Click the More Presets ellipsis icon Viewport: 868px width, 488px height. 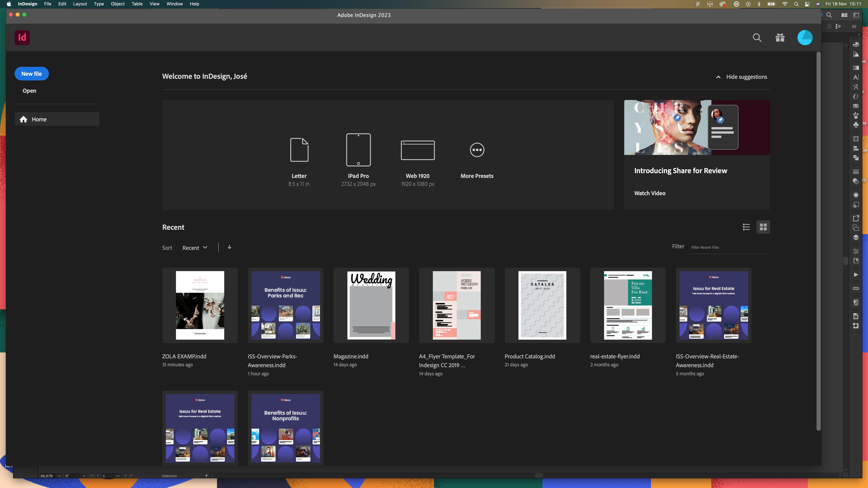[x=476, y=150]
